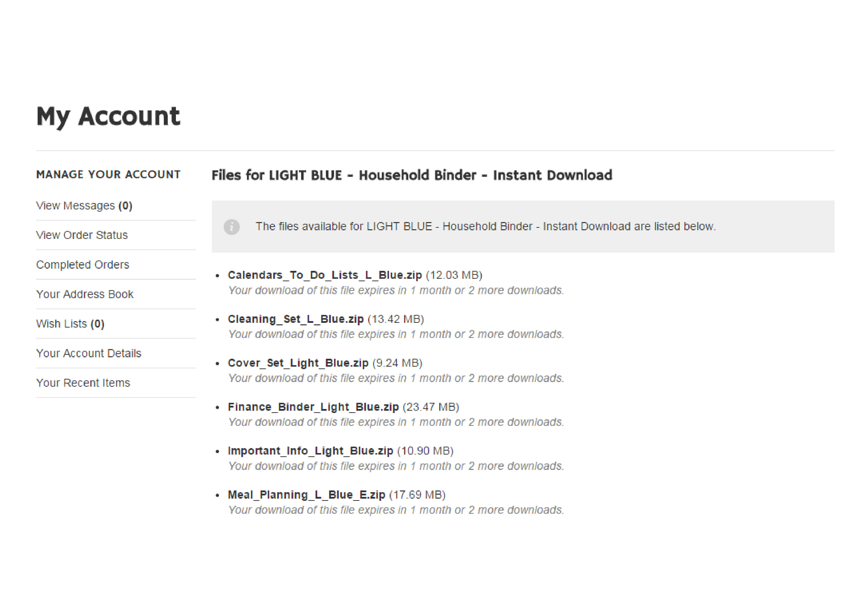The image size is (868, 614).
Task: Download Cover_Set_Light_Blue.zip file
Action: pos(298,363)
